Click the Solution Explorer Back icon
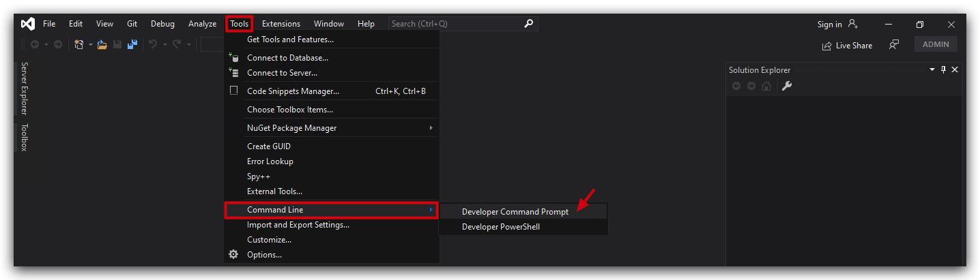 (x=736, y=86)
